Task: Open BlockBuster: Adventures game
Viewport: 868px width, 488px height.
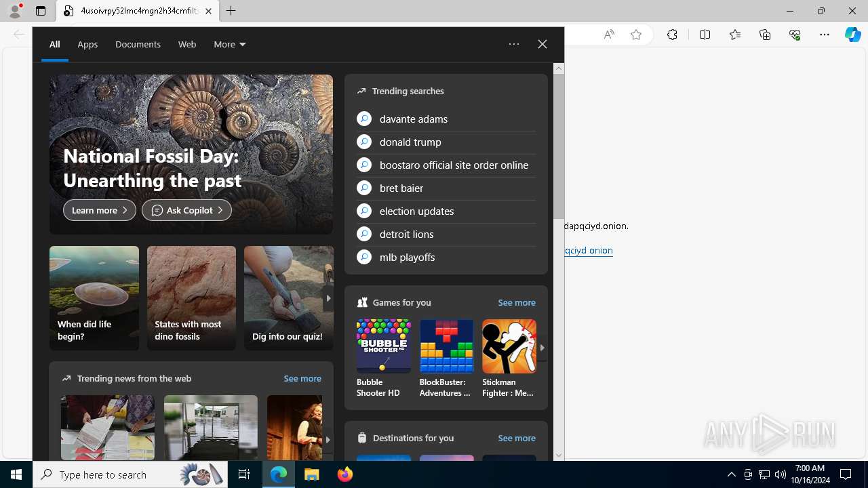Action: point(446,359)
